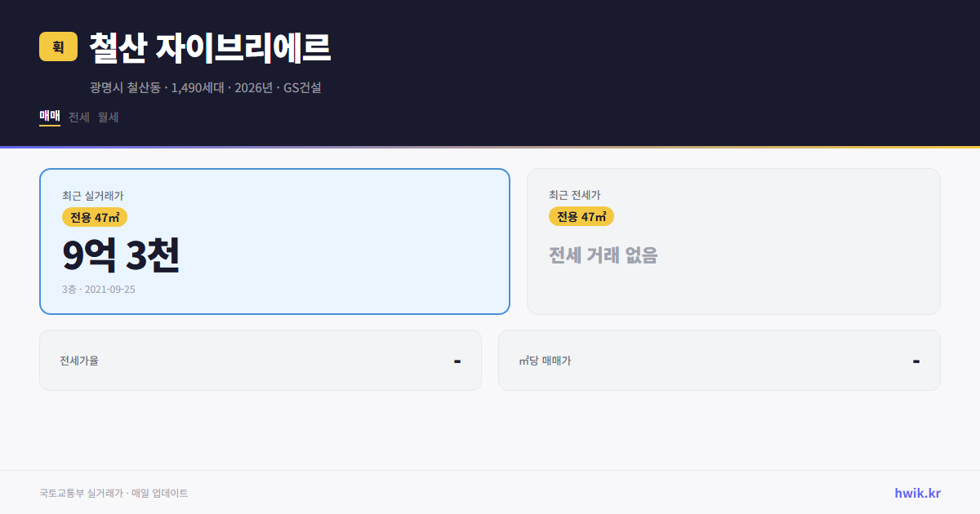Open the hwik.kr link
Image resolution: width=980 pixels, height=514 pixels.
(x=916, y=492)
